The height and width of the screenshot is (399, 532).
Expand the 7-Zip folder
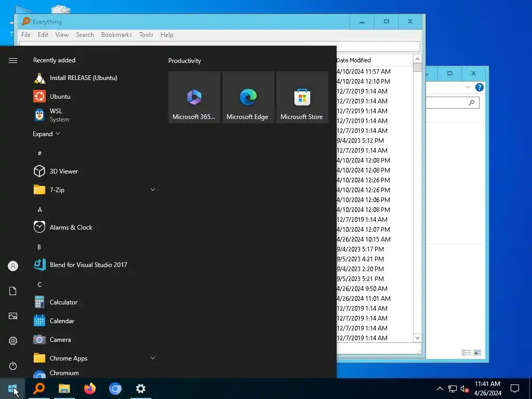pos(153,190)
